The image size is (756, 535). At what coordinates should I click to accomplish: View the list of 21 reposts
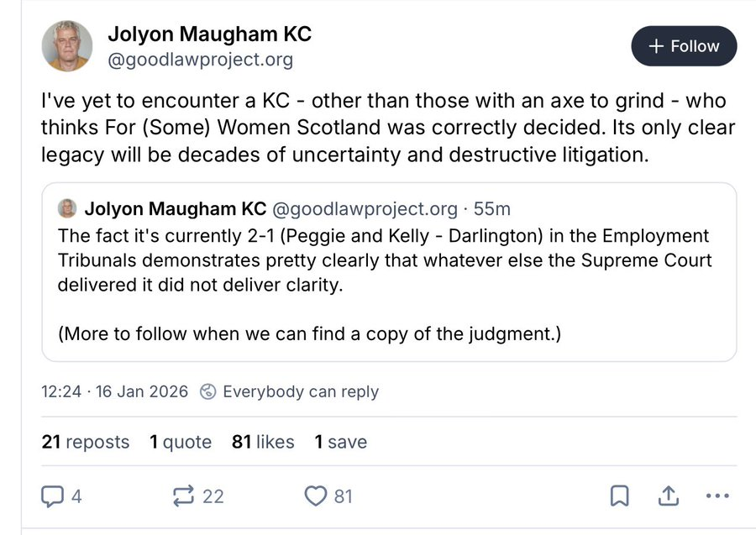click(x=86, y=442)
